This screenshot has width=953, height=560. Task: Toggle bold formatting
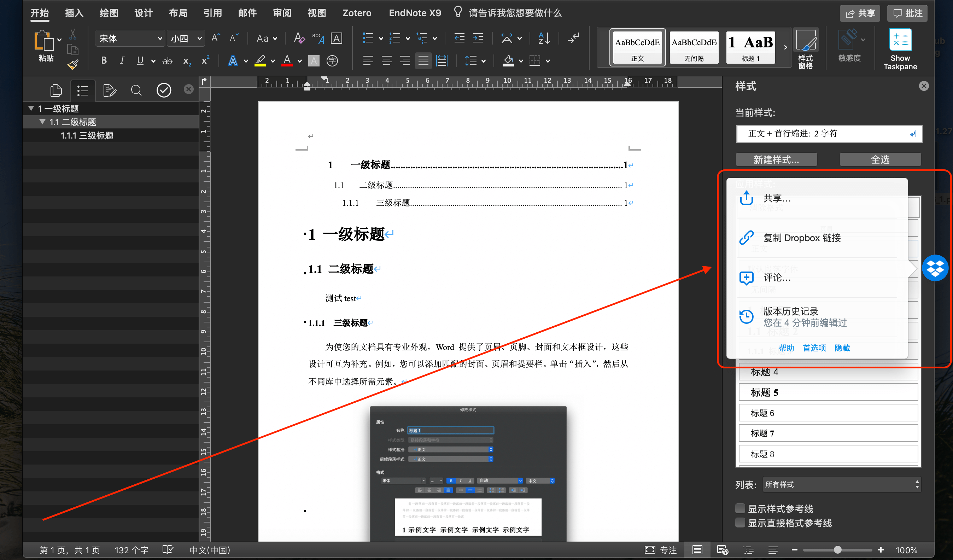point(104,60)
